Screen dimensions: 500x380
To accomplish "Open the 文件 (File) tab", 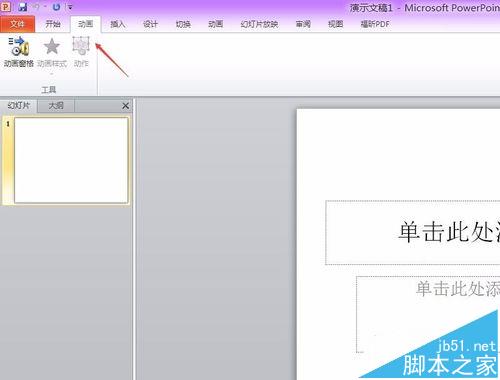I will [17, 24].
